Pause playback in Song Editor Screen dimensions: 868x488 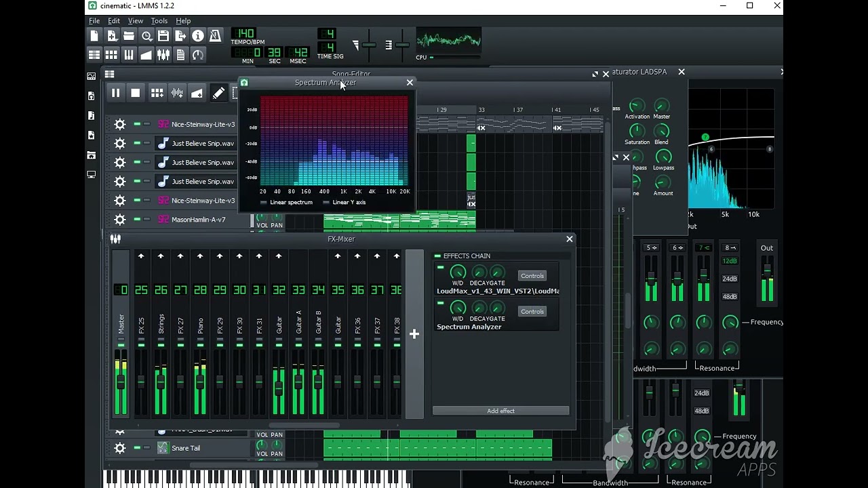click(x=115, y=94)
